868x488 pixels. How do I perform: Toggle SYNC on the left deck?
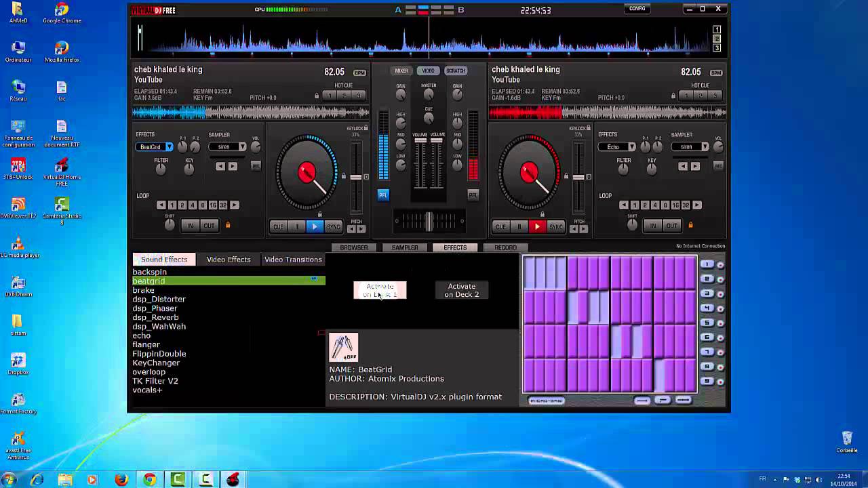[x=334, y=226]
